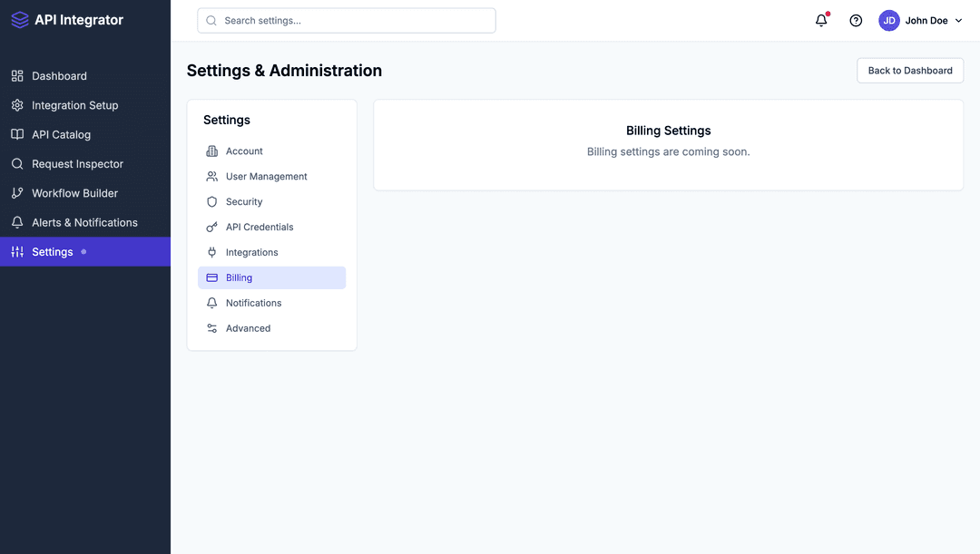Select Settings in the sidebar
The height and width of the screenshot is (554, 980).
click(54, 251)
